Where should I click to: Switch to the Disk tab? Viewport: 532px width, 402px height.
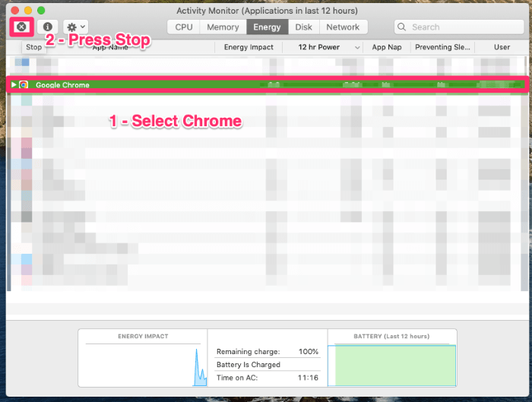coord(303,27)
